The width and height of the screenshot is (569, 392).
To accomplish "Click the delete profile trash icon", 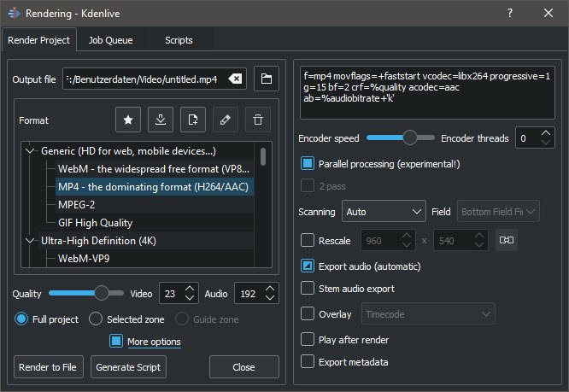I will click(x=258, y=120).
